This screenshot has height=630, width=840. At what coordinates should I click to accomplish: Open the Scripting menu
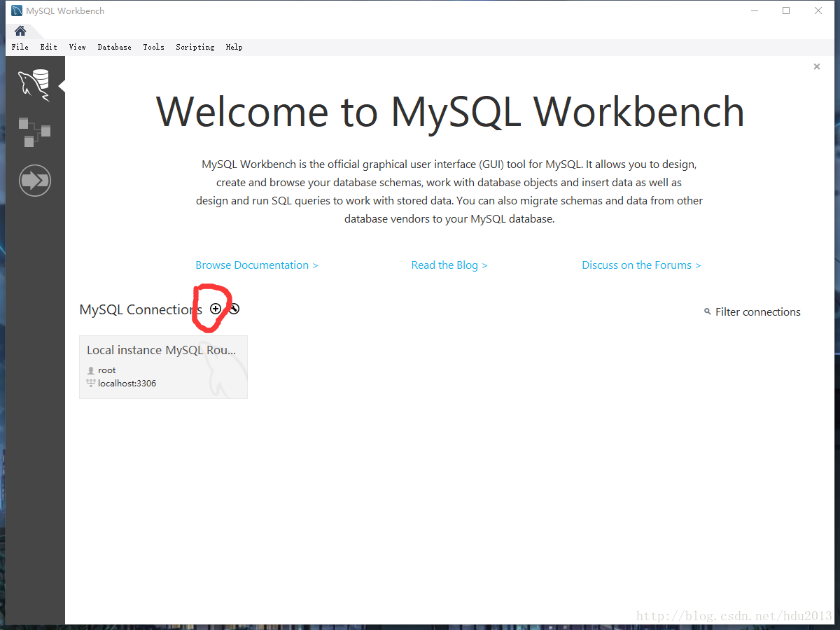[195, 47]
